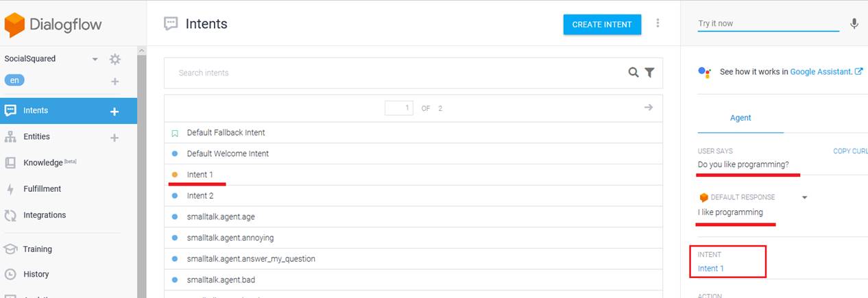Open the Google Assistant link
The image size is (868, 298).
(825, 71)
